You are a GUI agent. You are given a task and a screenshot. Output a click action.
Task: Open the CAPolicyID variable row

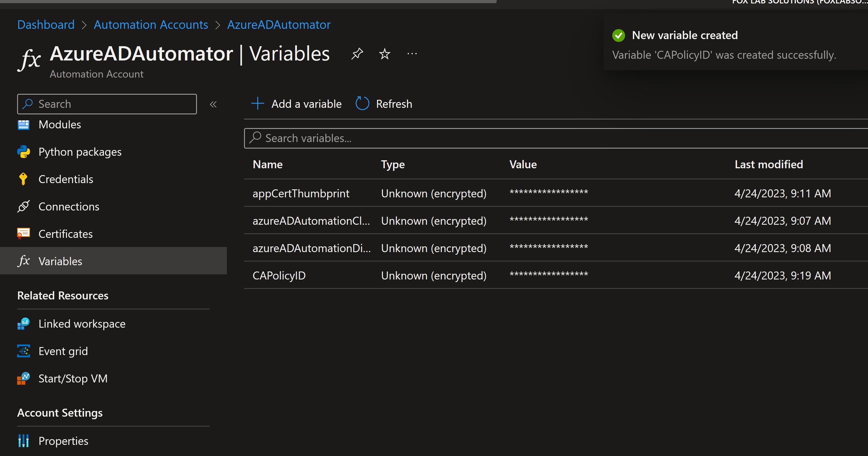point(279,275)
